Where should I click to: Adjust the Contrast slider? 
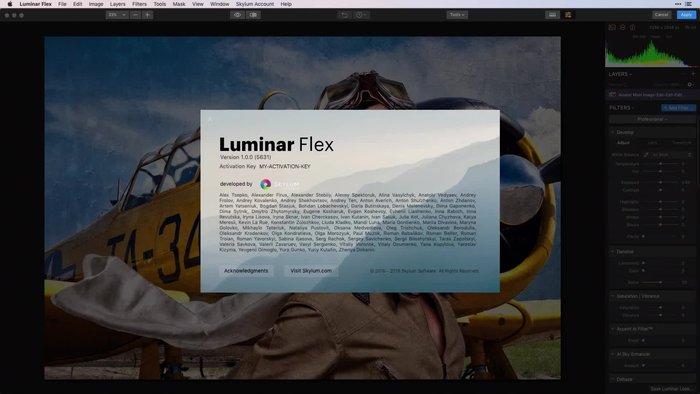coord(660,190)
